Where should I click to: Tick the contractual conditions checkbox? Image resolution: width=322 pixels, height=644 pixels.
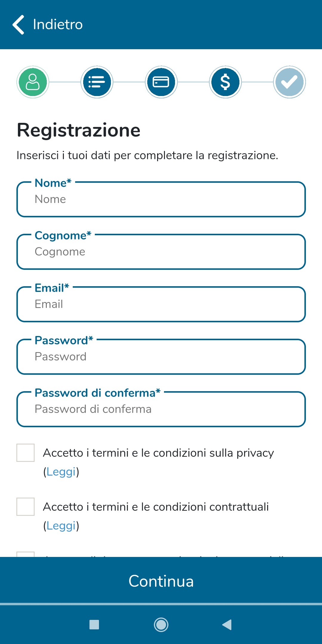point(26,507)
